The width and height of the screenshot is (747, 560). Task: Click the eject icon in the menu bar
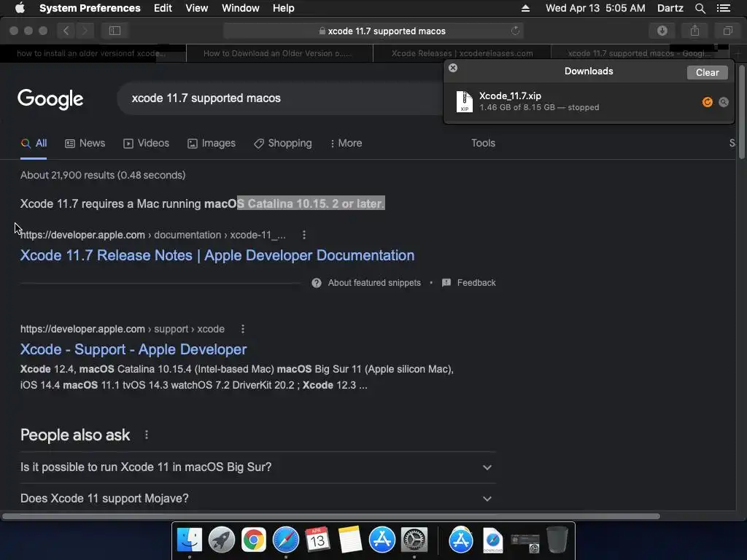click(525, 8)
